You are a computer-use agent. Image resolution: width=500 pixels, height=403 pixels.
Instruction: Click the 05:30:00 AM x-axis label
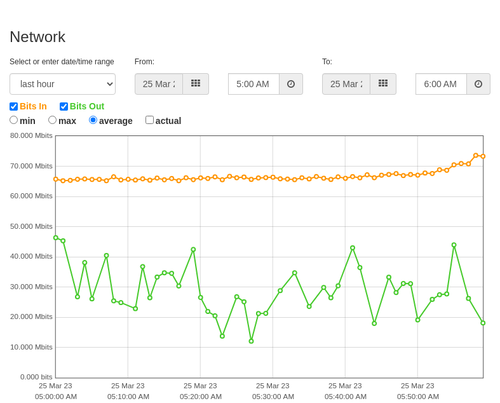coord(273,397)
